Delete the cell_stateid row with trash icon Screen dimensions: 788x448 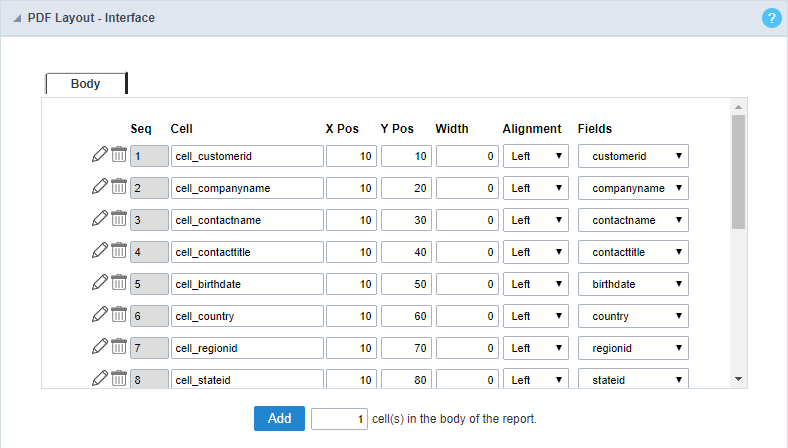point(119,378)
